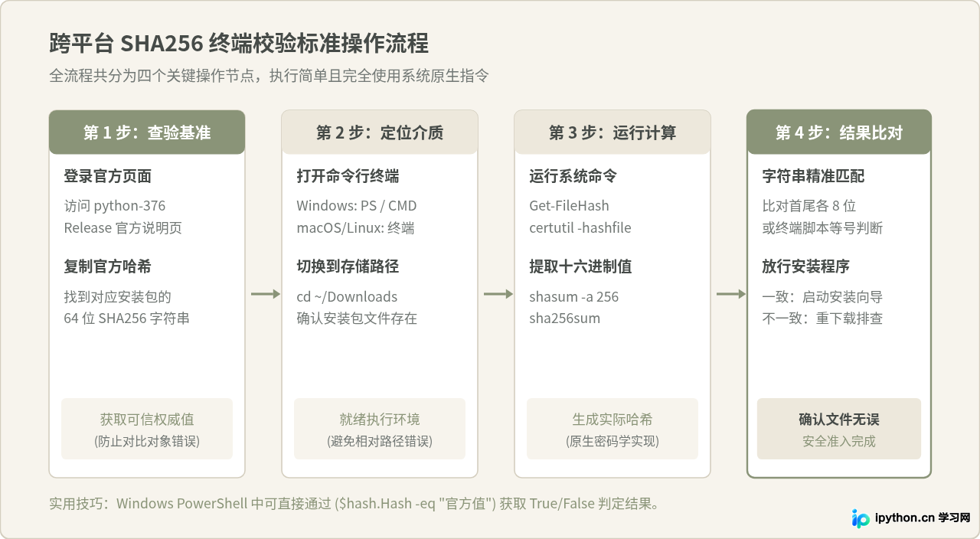Select the 第 3 步：运行计算 header
Image resolution: width=980 pixels, height=539 pixels.
tap(612, 132)
